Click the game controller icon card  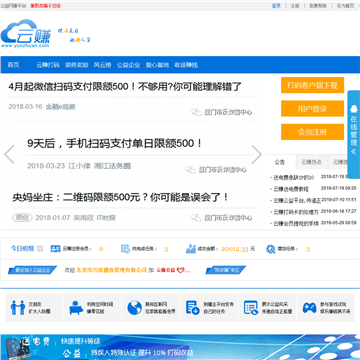(x=309, y=308)
